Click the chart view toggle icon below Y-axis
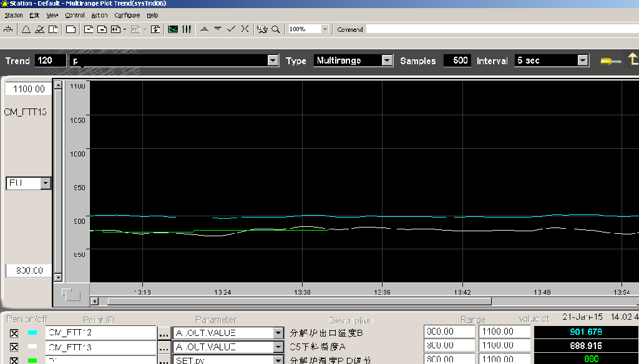 click(x=71, y=294)
